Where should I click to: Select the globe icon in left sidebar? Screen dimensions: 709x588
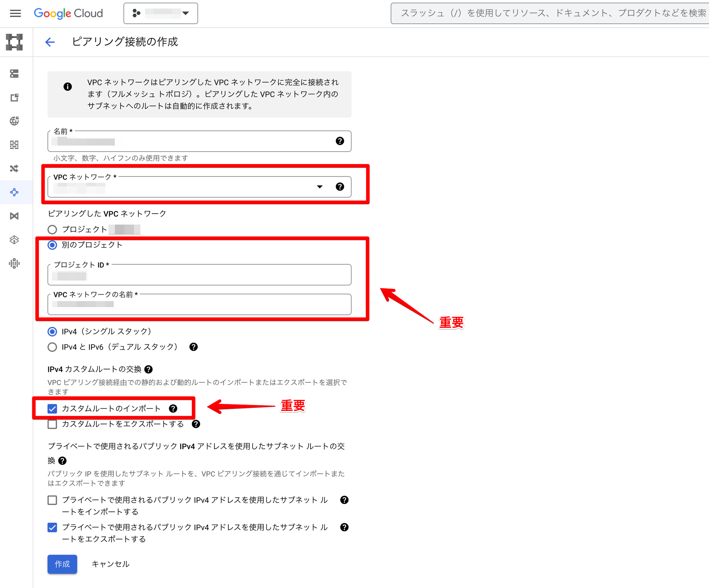coord(15,121)
